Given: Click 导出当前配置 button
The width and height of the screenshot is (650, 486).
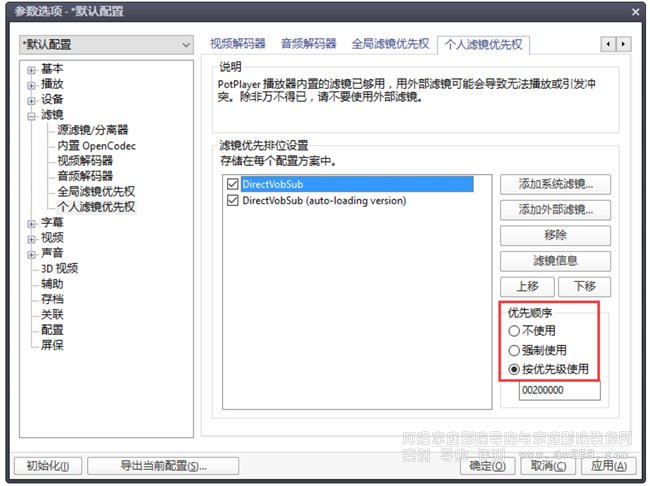Looking at the screenshot, I should (x=162, y=466).
